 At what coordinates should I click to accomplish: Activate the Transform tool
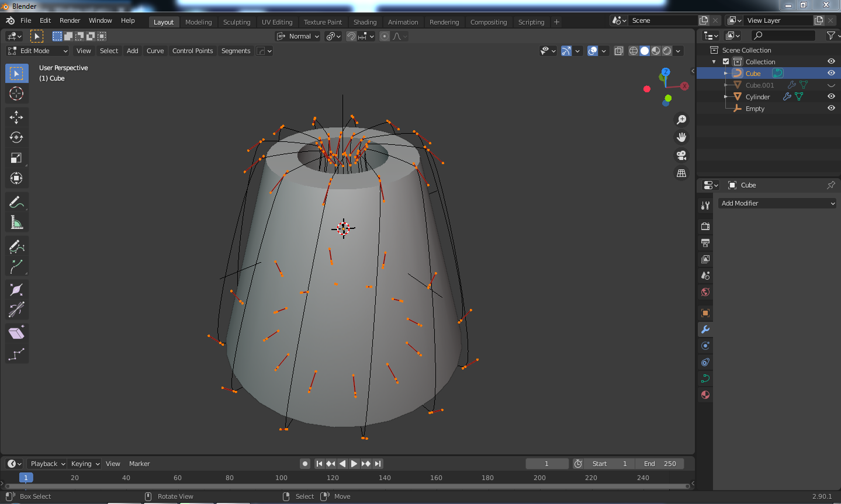[16, 178]
